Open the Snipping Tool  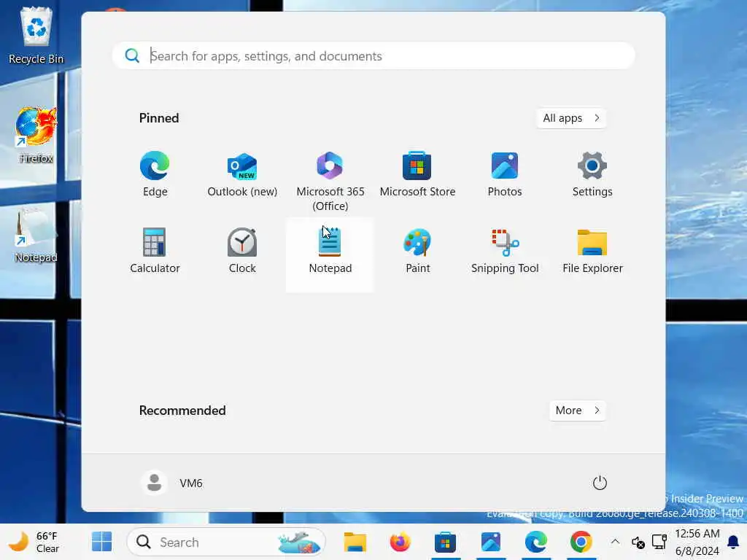click(505, 251)
